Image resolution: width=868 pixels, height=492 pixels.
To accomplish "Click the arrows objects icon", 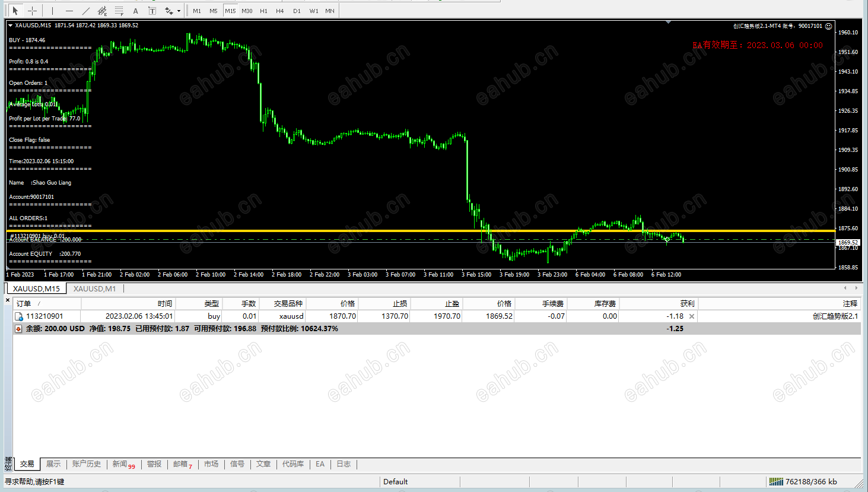I will pos(169,11).
